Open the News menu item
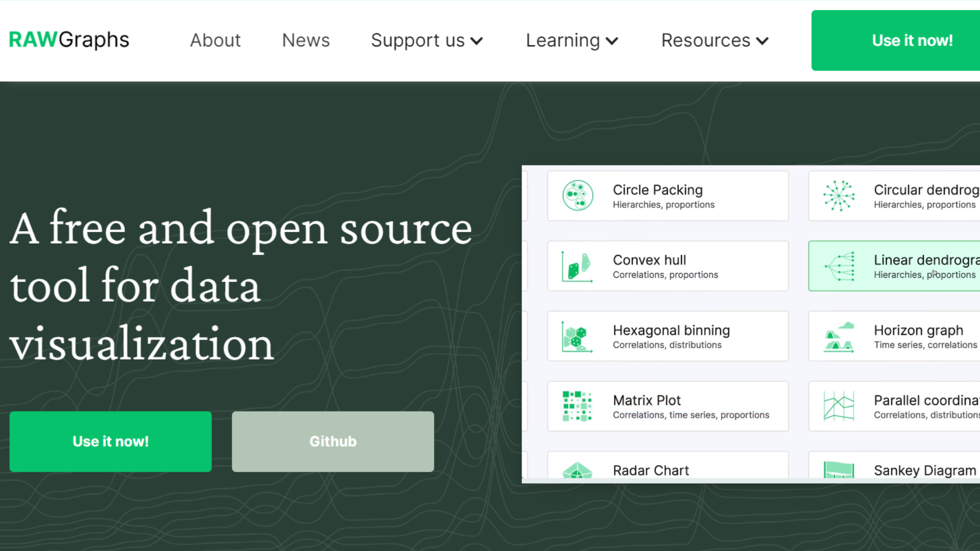Screen dimensions: 980x551 [x=306, y=40]
